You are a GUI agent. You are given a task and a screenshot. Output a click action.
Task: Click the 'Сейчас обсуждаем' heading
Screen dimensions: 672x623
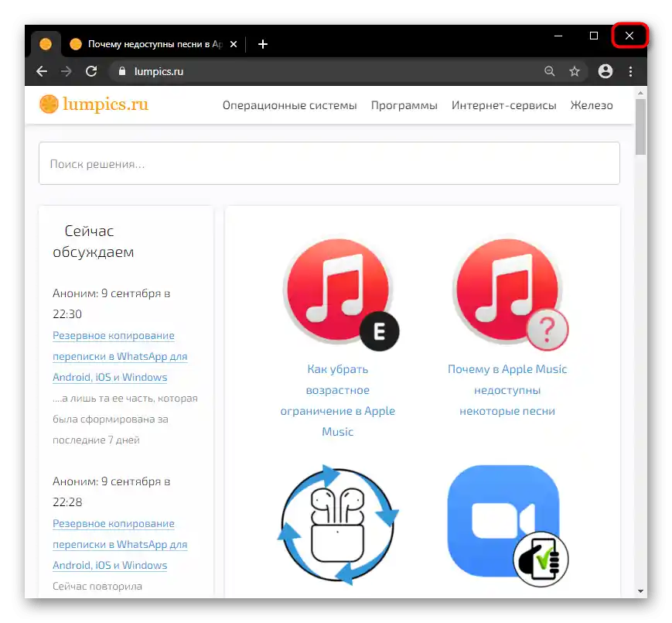93,241
